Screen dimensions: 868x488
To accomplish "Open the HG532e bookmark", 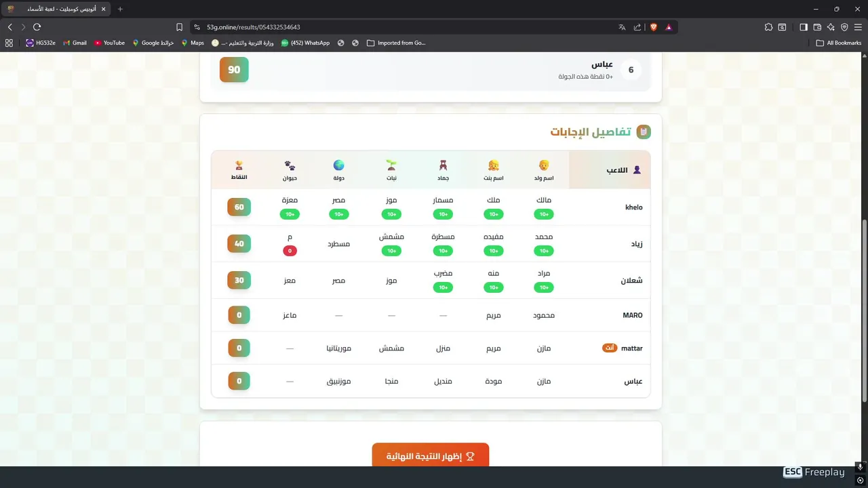I will (x=41, y=43).
